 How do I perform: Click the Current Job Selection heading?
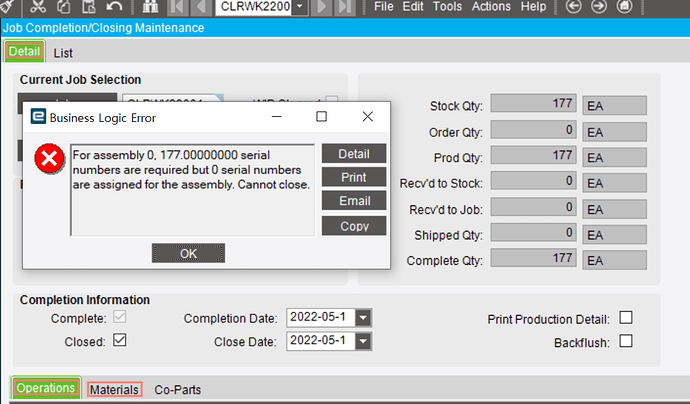tap(80, 80)
